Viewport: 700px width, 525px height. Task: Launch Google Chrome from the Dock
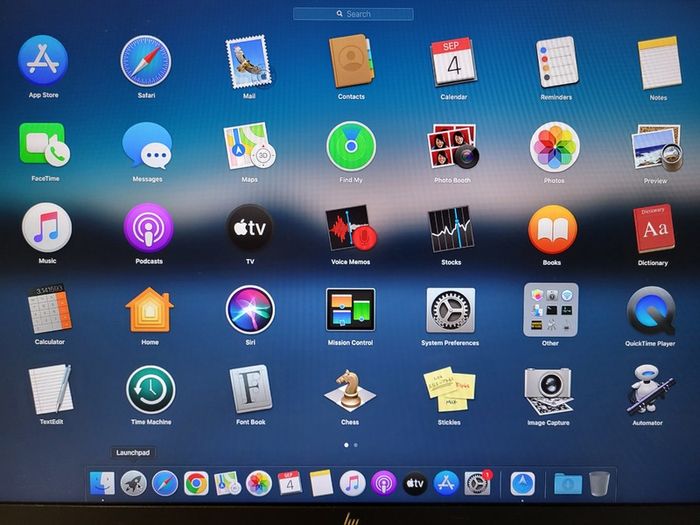(x=196, y=483)
